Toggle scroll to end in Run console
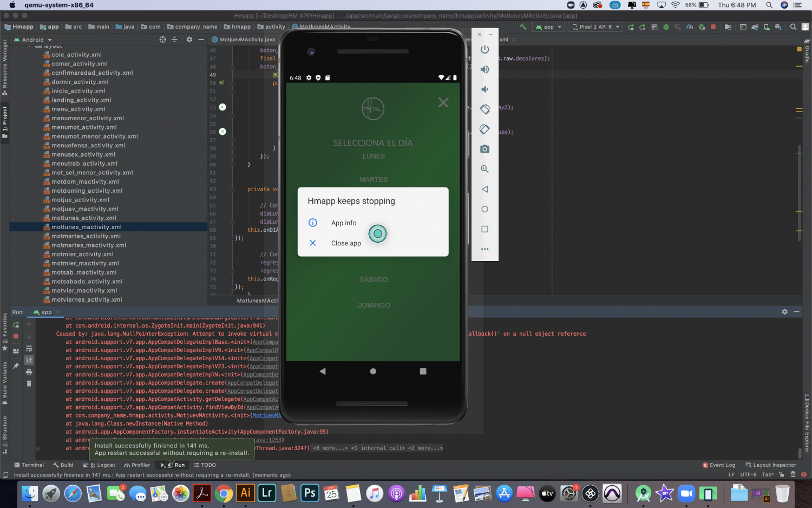Viewport: 812px width, 508px height. [29, 360]
